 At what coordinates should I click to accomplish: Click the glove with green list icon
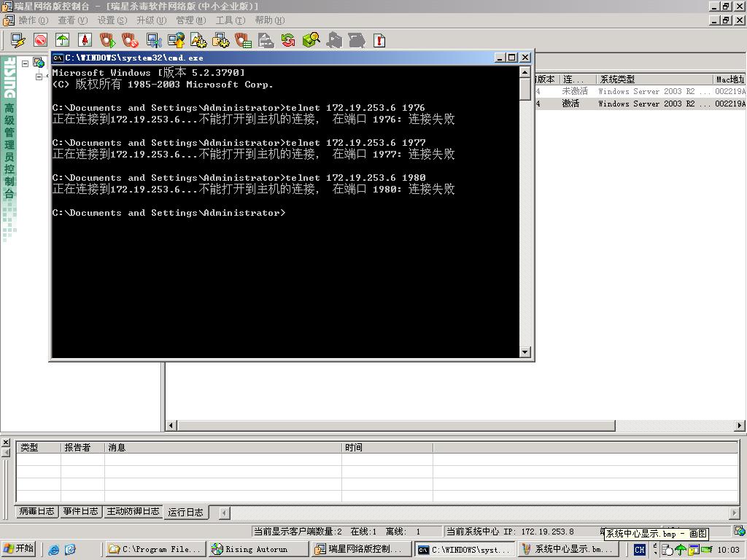coord(243,40)
